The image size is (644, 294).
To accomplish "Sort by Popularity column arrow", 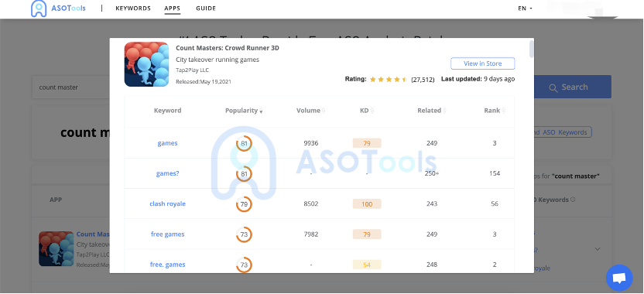I will (261, 111).
